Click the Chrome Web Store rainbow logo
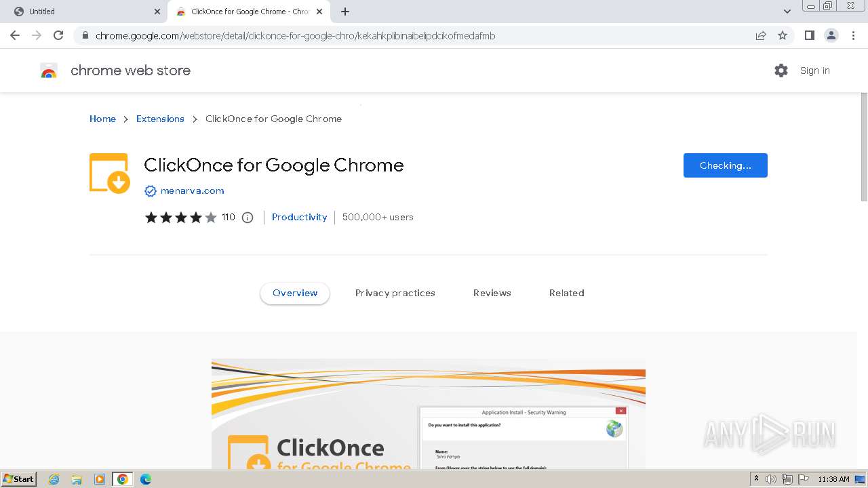This screenshot has height=488, width=868. point(49,70)
